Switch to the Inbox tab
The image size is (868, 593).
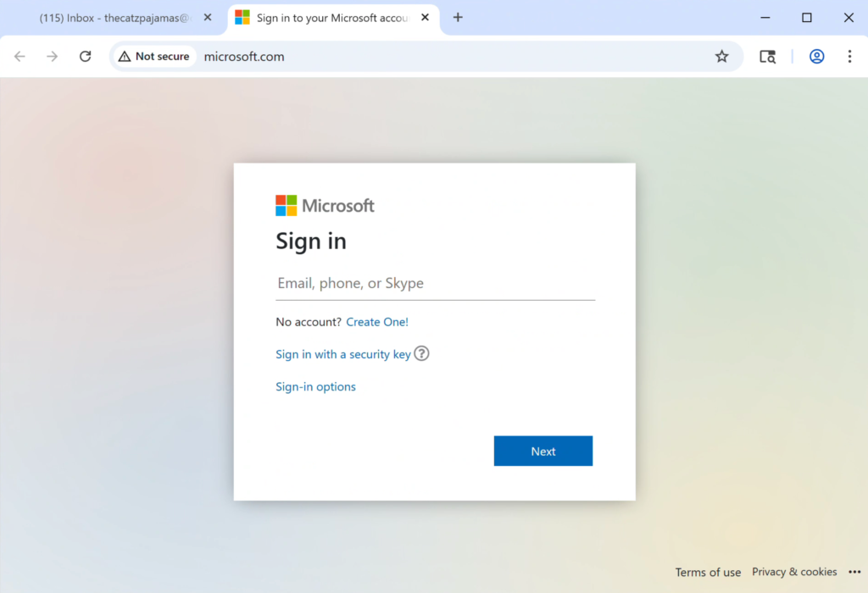tap(114, 18)
